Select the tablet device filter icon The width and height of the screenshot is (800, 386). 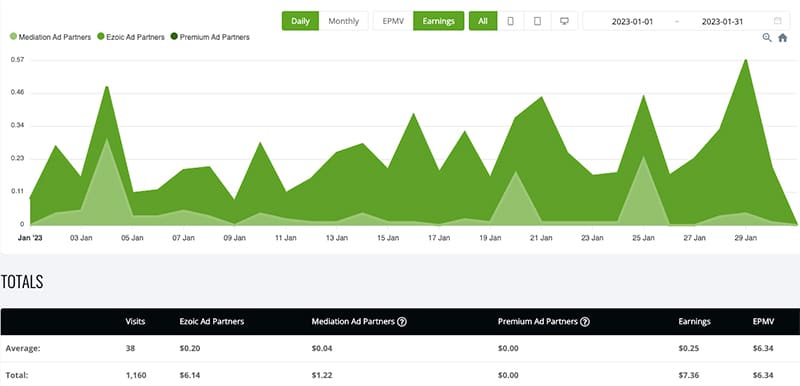click(x=537, y=21)
